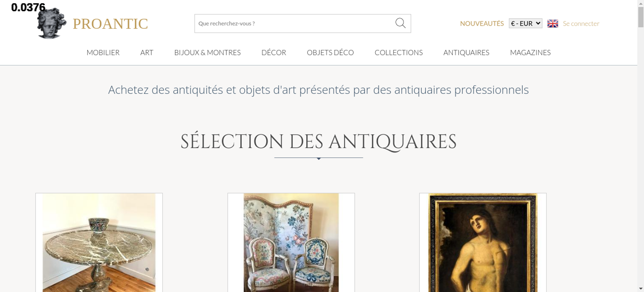The height and width of the screenshot is (292, 644).
Task: Click the Nouveautés link
Action: [482, 23]
